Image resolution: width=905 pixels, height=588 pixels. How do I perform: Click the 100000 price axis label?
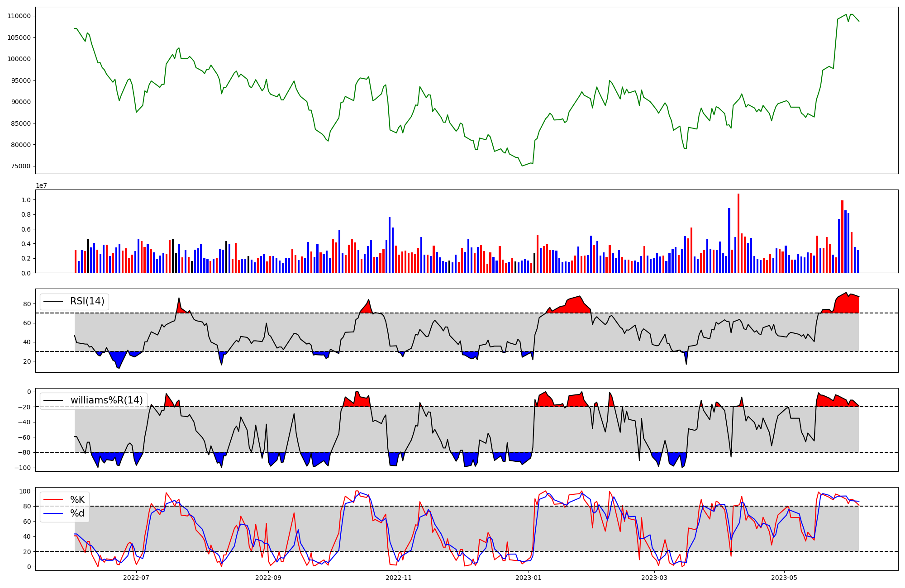[x=19, y=59]
